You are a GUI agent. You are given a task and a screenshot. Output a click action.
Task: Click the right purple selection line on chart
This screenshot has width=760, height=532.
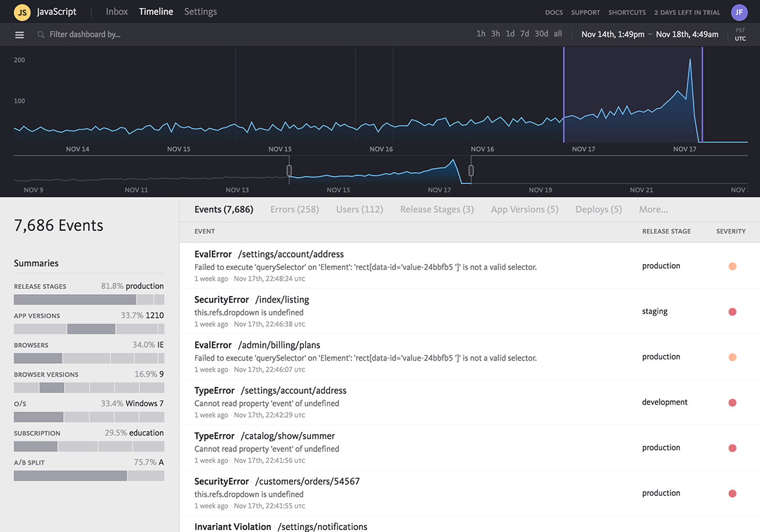(702, 95)
